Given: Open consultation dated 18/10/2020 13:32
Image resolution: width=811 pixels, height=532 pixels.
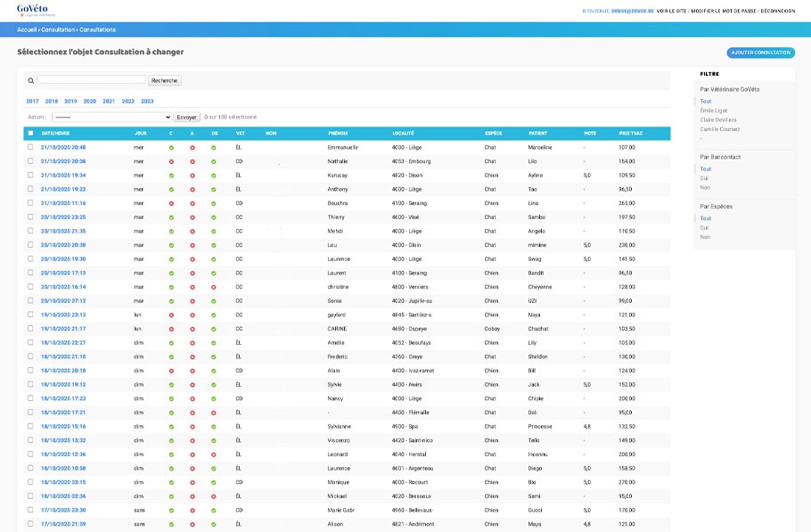Looking at the screenshot, I should pos(63,440).
